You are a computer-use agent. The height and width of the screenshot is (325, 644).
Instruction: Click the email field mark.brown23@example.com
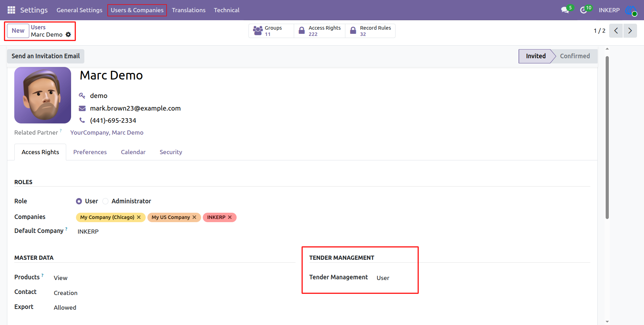[135, 108]
